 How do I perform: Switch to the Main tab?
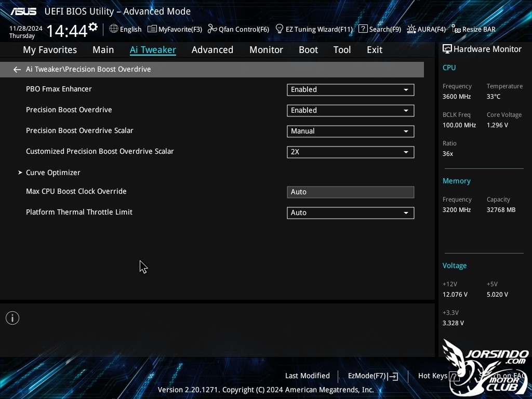(x=103, y=50)
